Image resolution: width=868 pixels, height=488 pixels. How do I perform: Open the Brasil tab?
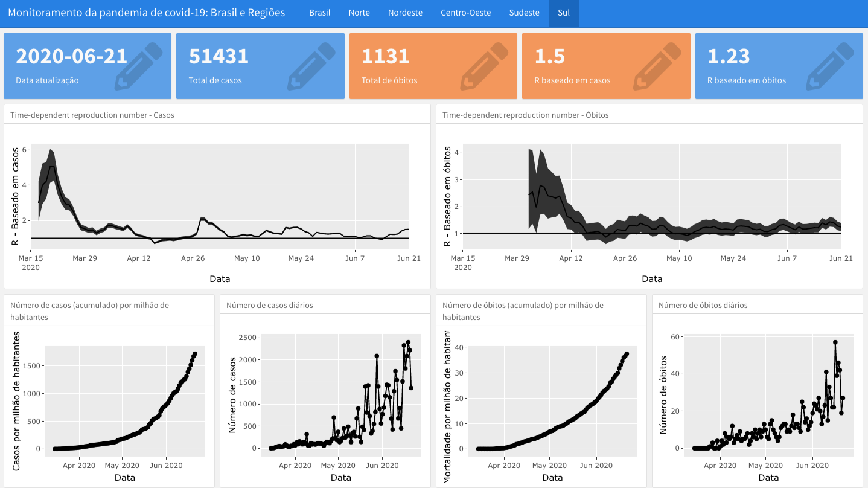click(x=319, y=13)
